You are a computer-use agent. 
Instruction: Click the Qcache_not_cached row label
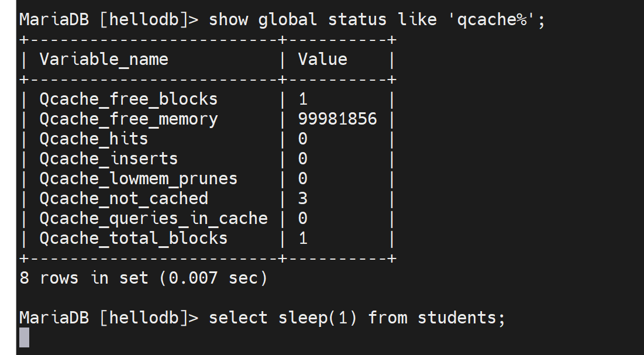pyautogui.click(x=123, y=198)
